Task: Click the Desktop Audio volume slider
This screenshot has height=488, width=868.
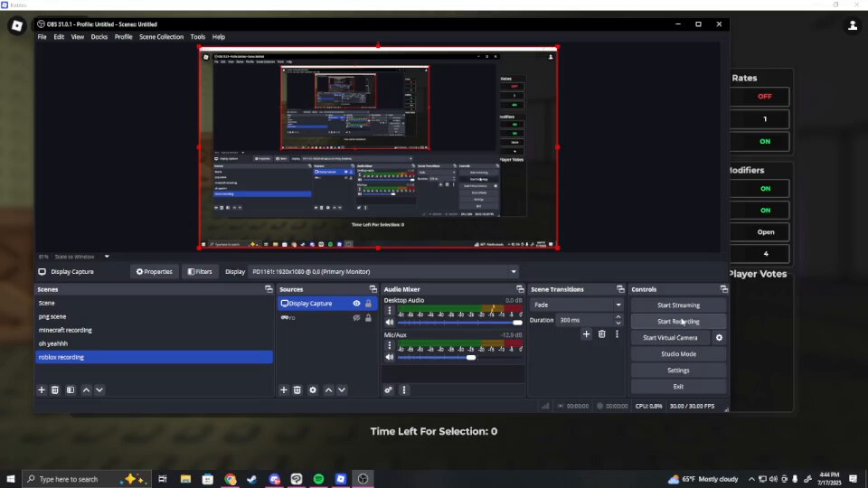Action: point(459,323)
